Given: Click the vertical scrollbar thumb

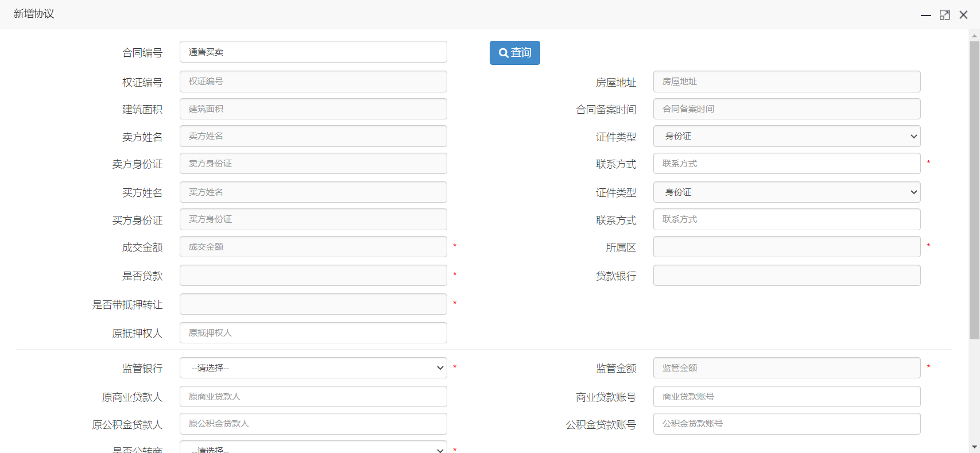Looking at the screenshot, I should tap(974, 190).
